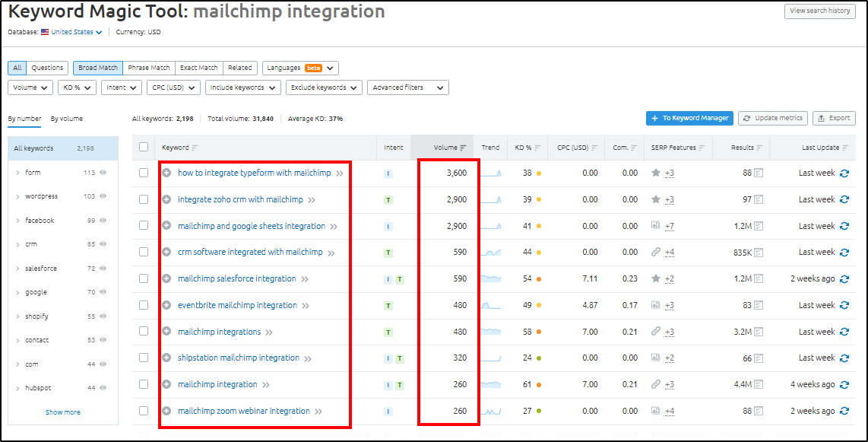Click the Volume column sort icon

click(464, 148)
